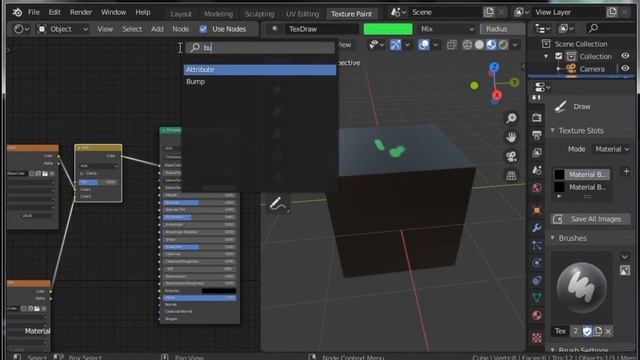The width and height of the screenshot is (640, 360).
Task: Switch to the Layout workspace tab
Action: point(181,14)
